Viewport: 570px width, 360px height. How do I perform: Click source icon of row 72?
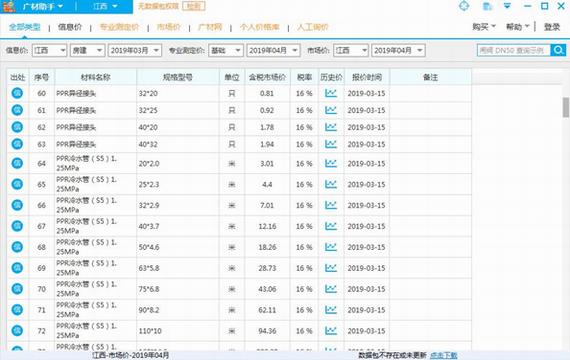click(17, 331)
